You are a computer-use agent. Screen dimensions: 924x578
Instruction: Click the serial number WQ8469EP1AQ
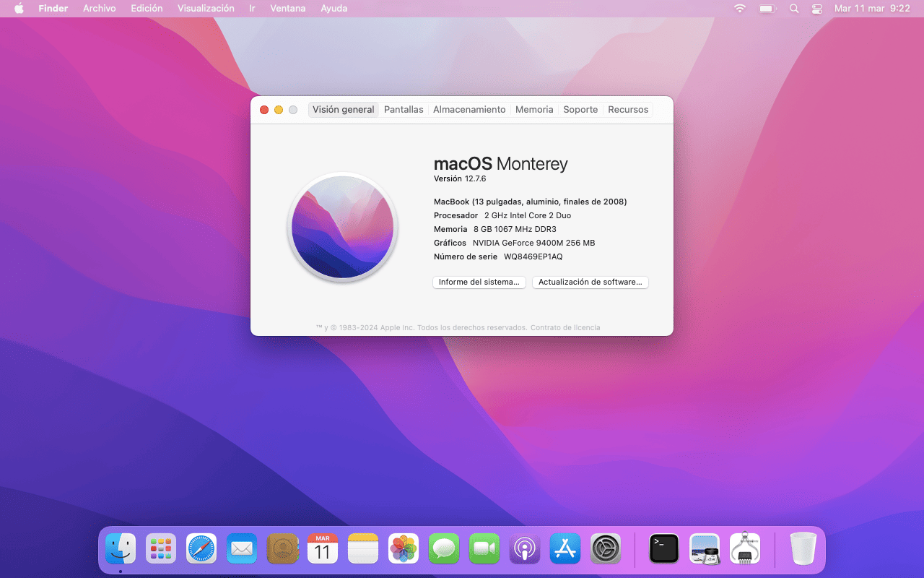pyautogui.click(x=533, y=256)
